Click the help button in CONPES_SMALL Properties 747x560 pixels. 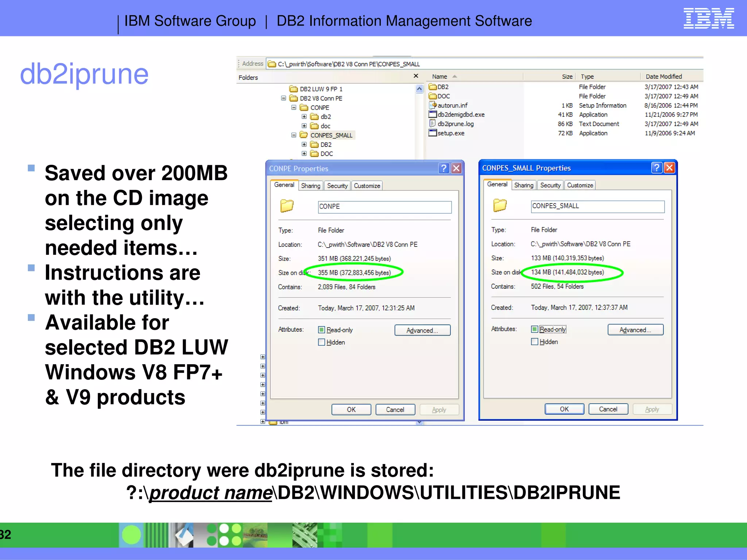[657, 168]
